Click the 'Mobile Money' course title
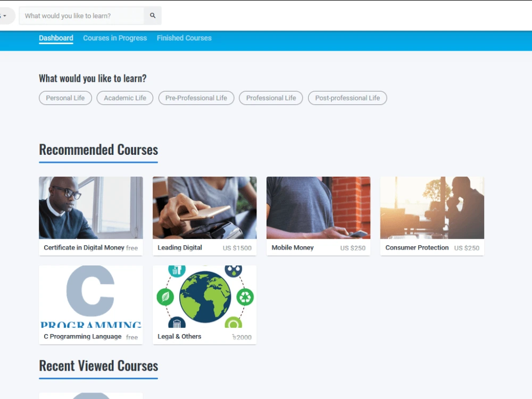Viewport: 532px width, 399px height. (x=293, y=248)
